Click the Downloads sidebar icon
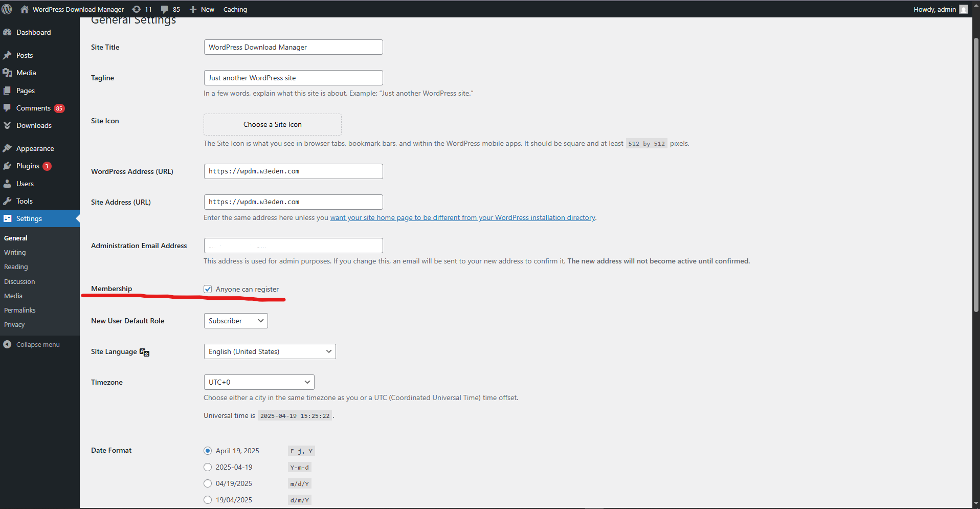Image resolution: width=980 pixels, height=509 pixels. [7, 125]
